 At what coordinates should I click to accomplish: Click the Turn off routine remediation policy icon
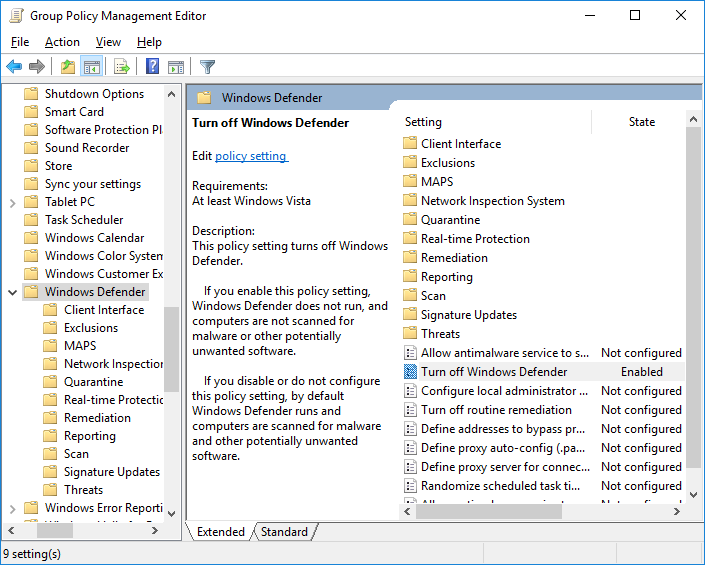(410, 410)
